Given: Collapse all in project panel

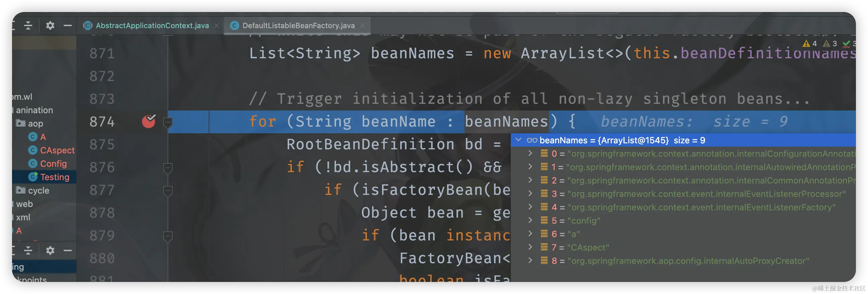Looking at the screenshot, I should click(28, 25).
